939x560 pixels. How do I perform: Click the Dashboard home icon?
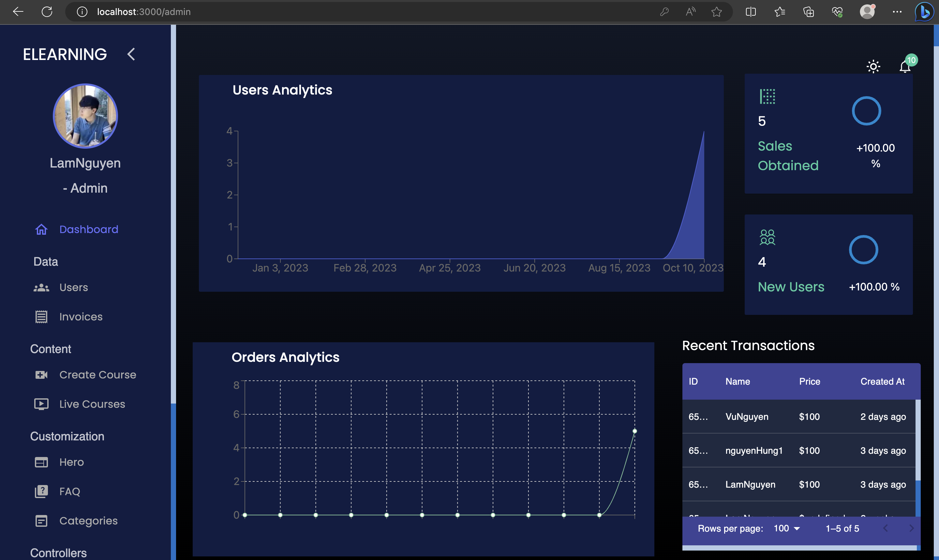[x=41, y=229]
